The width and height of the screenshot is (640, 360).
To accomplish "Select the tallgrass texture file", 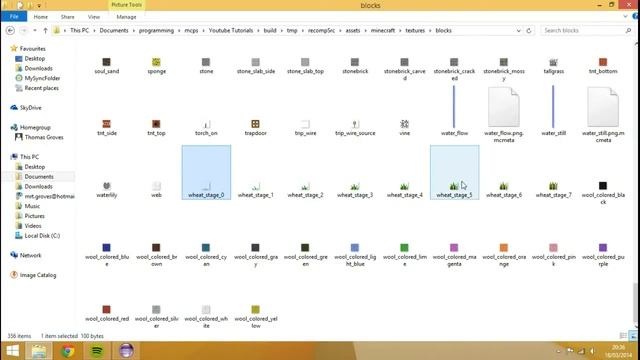I will point(553,66).
